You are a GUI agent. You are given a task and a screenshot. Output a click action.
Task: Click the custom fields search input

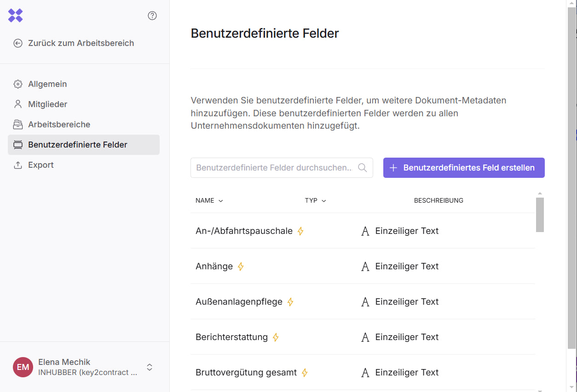tap(274, 168)
